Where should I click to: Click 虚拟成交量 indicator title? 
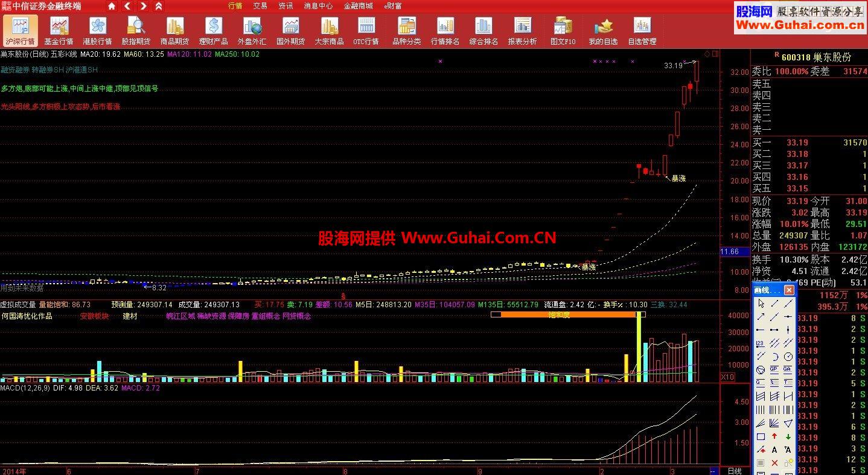point(18,305)
